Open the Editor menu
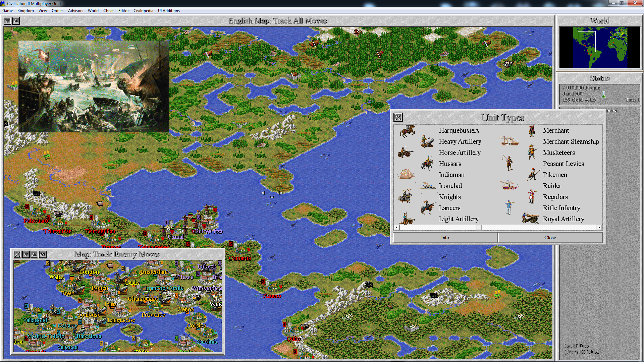Image resolution: width=644 pixels, height=362 pixels. click(123, 11)
